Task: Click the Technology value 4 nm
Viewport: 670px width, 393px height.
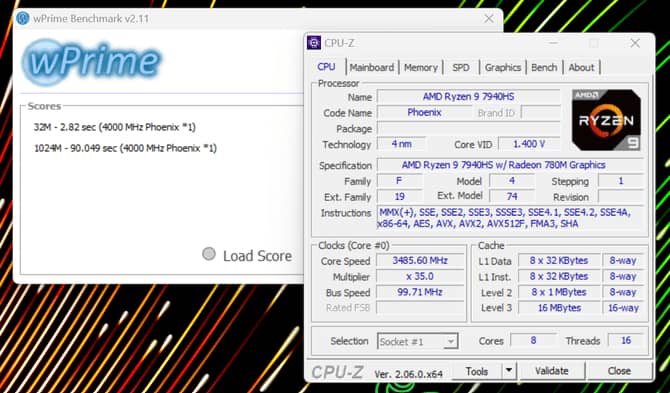Action: point(401,144)
